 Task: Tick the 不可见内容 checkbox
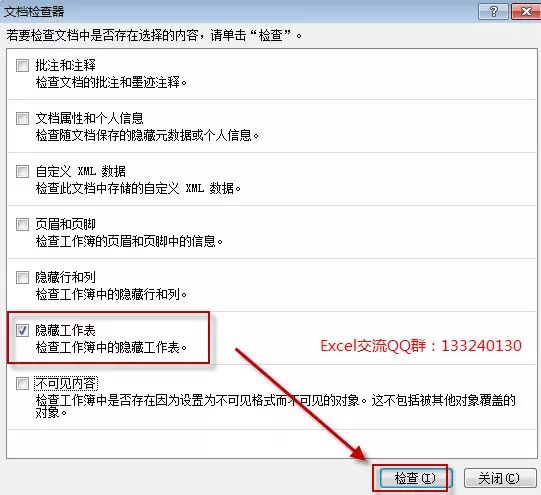point(22,383)
